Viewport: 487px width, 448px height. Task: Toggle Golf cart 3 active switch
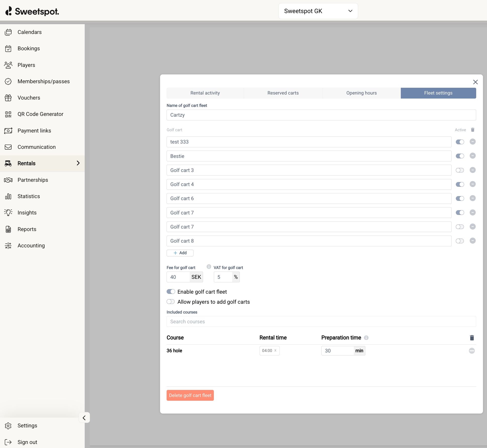[460, 170]
